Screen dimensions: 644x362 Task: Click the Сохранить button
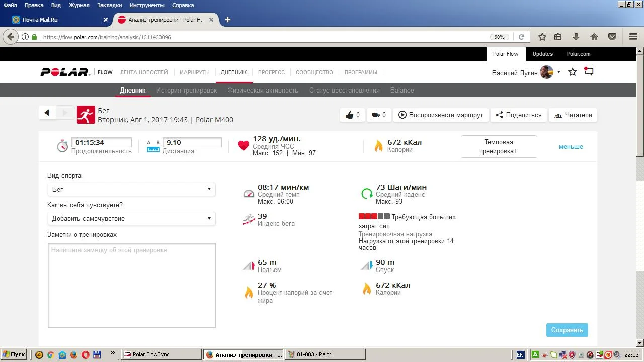567,330
